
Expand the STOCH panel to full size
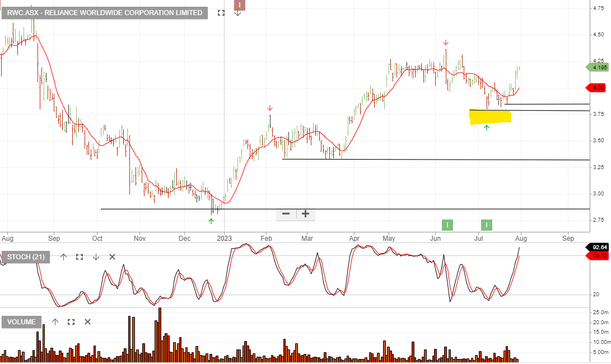[x=79, y=256]
